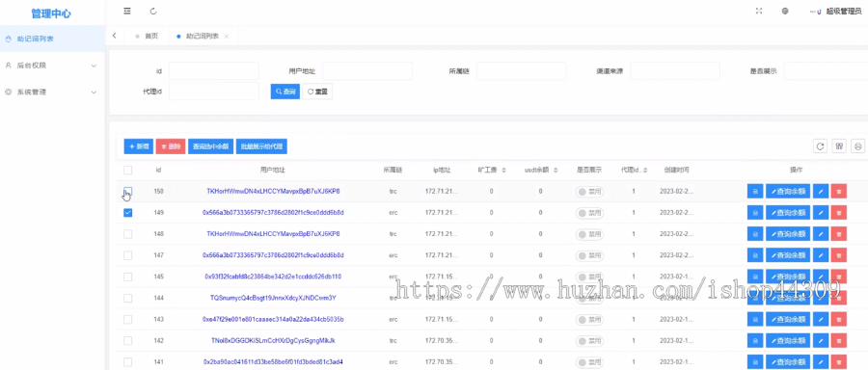Open detail icon for row 147
The image size is (868, 370).
pos(754,255)
